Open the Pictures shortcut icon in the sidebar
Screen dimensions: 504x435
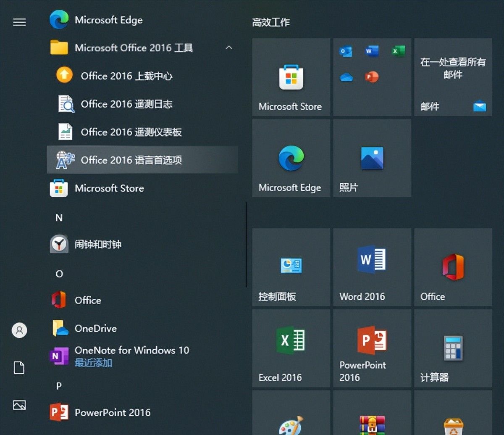[19, 405]
